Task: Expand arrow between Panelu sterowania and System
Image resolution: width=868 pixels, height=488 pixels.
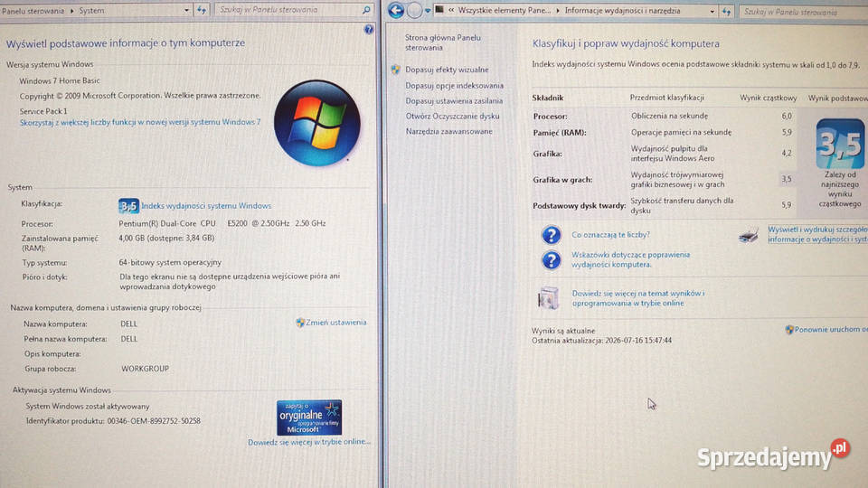Action: point(72,11)
